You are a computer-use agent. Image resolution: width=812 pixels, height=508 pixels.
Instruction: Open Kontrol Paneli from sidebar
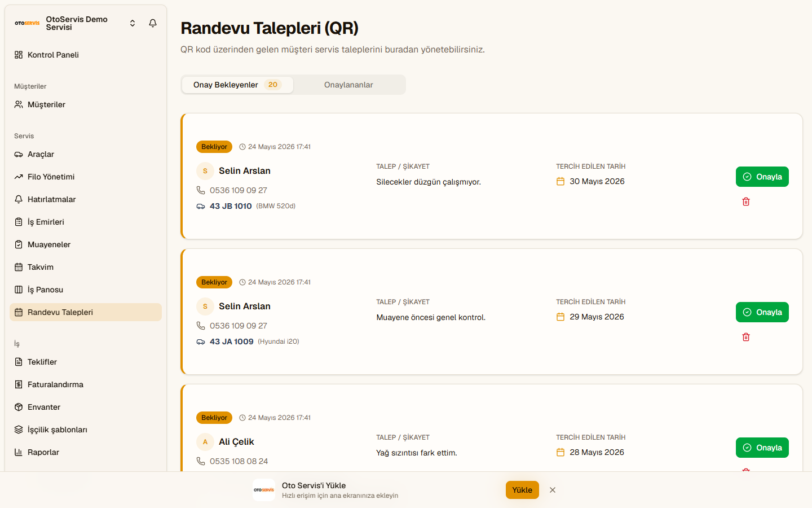[x=86, y=55]
